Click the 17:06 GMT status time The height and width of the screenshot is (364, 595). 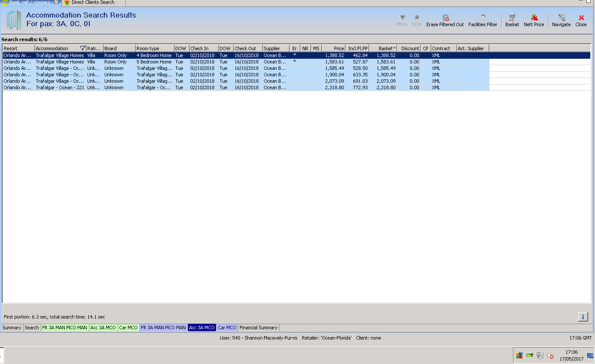[x=580, y=338]
